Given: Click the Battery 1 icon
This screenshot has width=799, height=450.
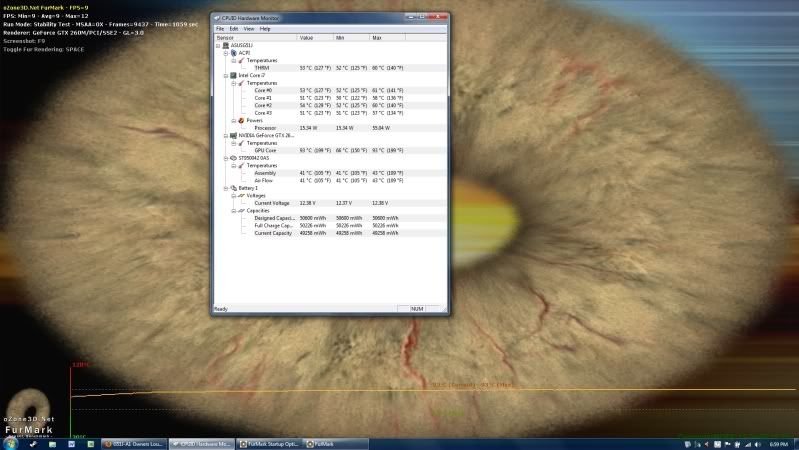Looking at the screenshot, I should point(233,189).
